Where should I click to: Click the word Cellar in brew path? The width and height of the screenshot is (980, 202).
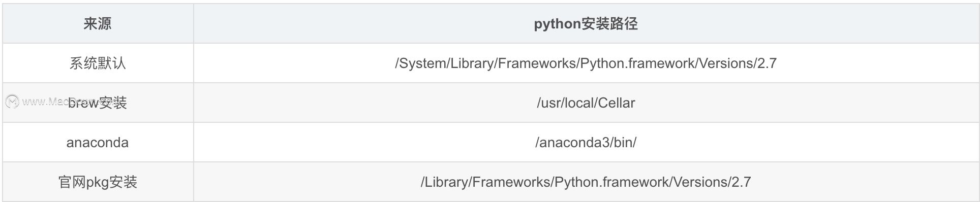617,103
